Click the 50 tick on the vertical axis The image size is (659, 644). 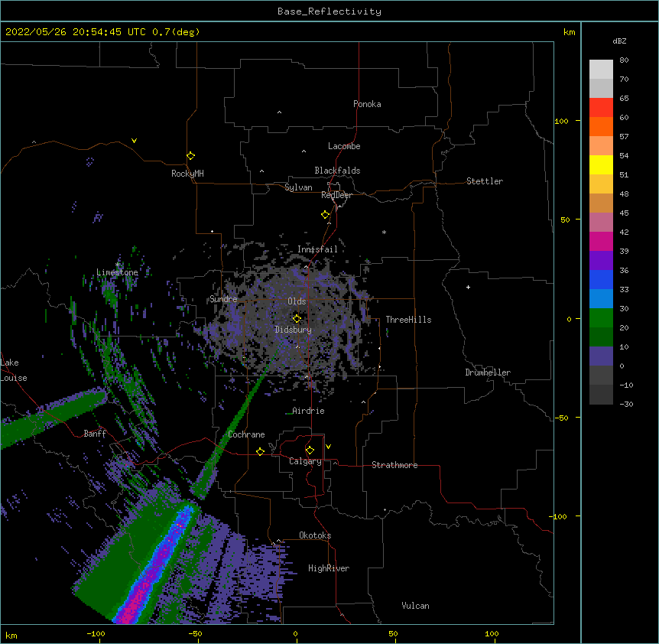point(565,220)
